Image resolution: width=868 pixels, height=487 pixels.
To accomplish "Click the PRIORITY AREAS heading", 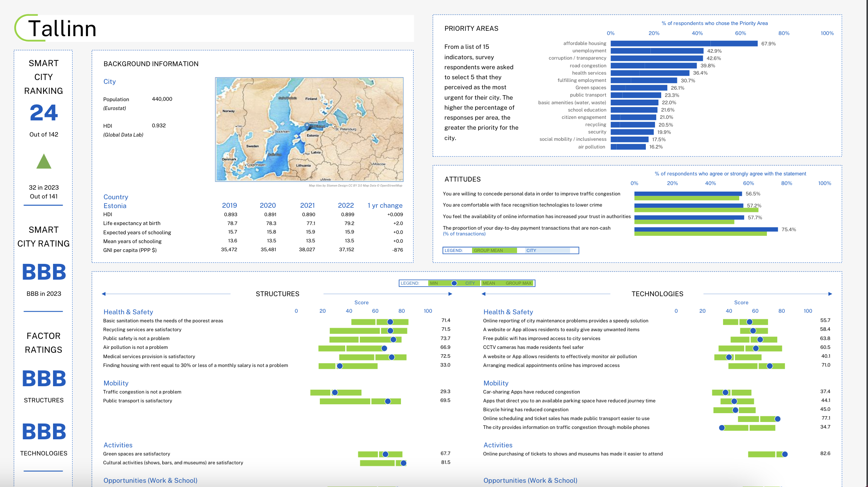I will (471, 28).
